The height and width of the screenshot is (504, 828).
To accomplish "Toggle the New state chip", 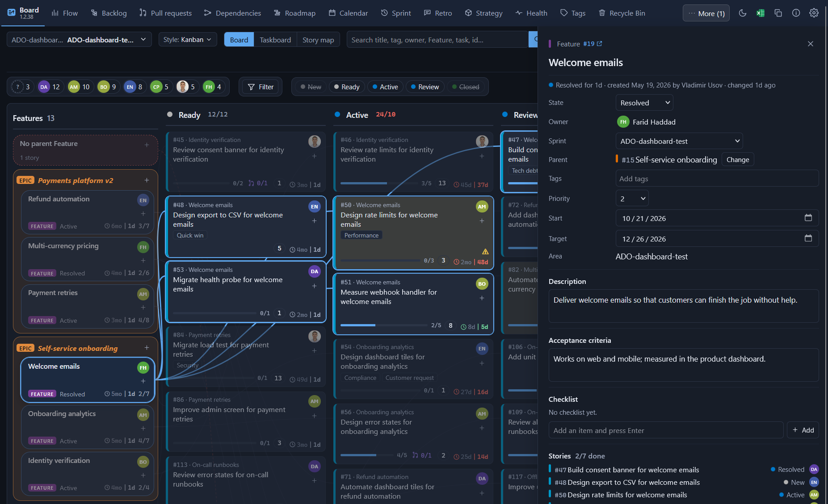I will tap(311, 87).
